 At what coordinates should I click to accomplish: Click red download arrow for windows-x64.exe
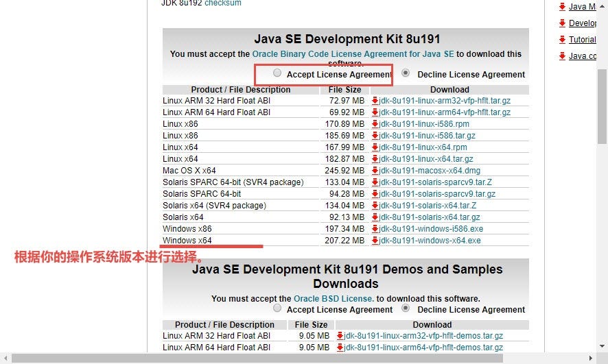click(375, 241)
